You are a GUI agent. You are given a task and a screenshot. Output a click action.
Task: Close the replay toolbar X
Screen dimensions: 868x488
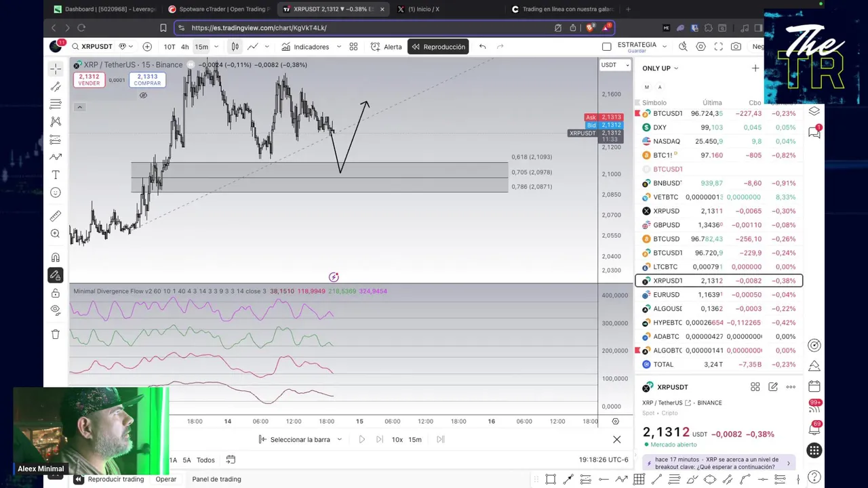[616, 439]
